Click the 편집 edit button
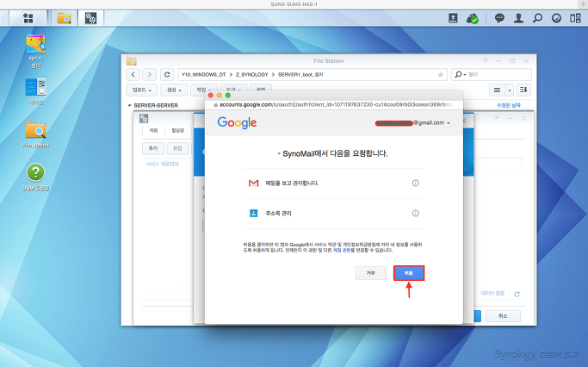Image resolution: width=588 pixels, height=367 pixels. [x=177, y=148]
